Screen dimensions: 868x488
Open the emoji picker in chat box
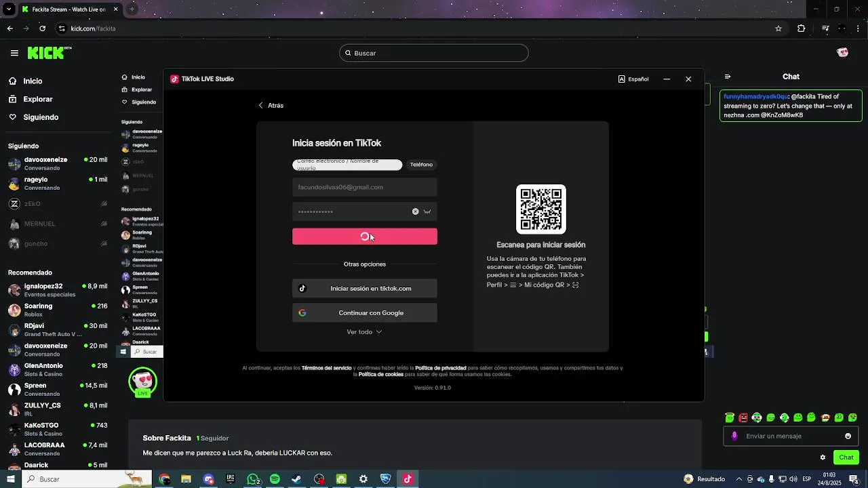pos(848,436)
